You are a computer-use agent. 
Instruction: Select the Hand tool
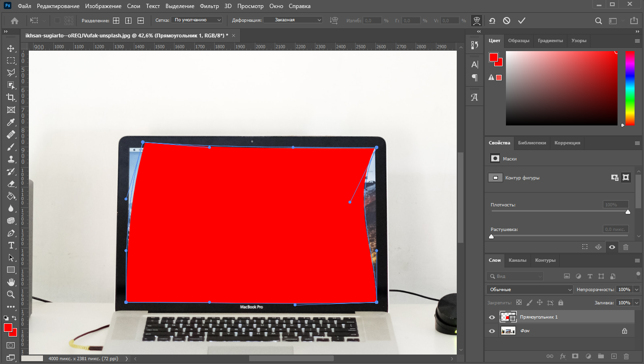[x=10, y=282]
